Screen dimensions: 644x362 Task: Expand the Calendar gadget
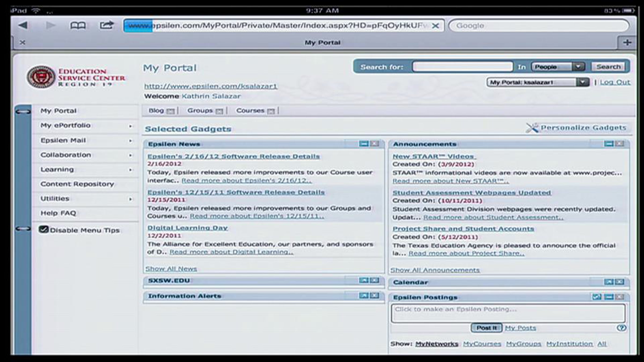pyautogui.click(x=609, y=282)
